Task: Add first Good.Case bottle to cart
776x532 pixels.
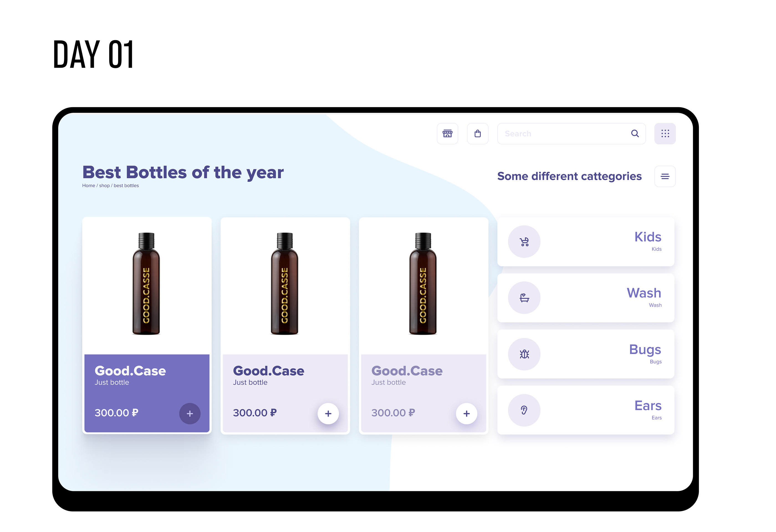Action: [x=190, y=414]
